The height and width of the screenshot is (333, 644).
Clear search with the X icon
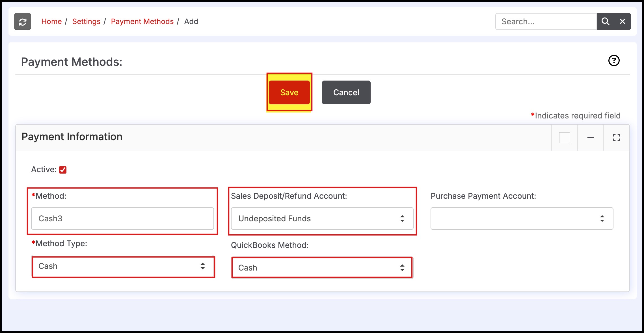click(x=622, y=21)
